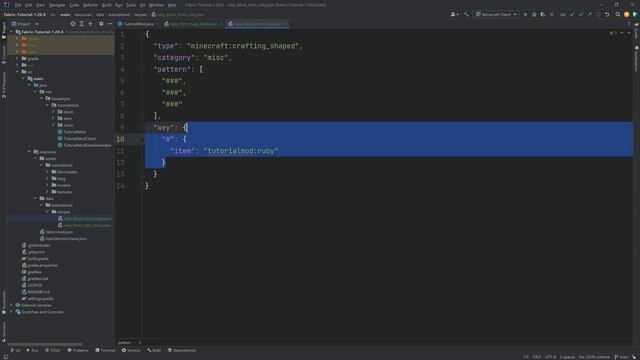Expand the gradle folder in project tree
This screenshot has height=360, width=640.
(x=18, y=58)
